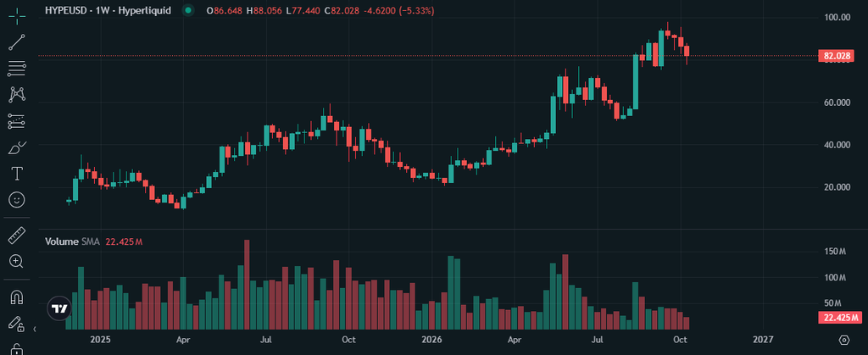Click the 2027 time axis label
868x355 pixels.
[x=763, y=339]
